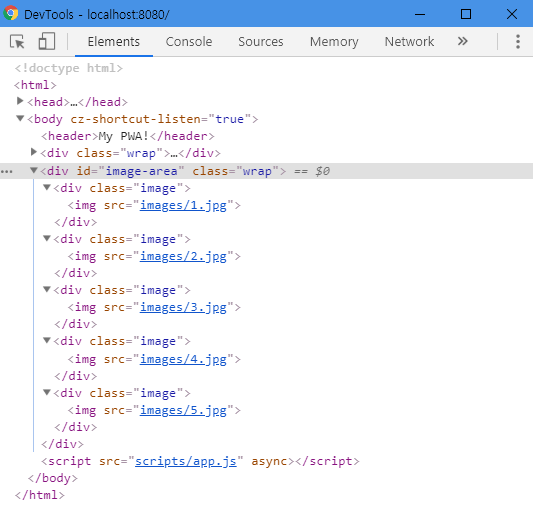Collapse the body element node
The image size is (533, 510).
click(20, 118)
